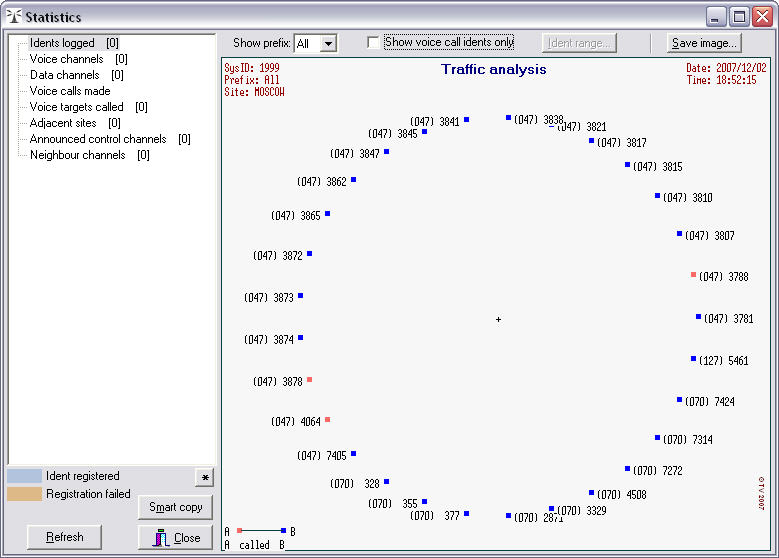Click the Ident registered blue swatch

24,476
